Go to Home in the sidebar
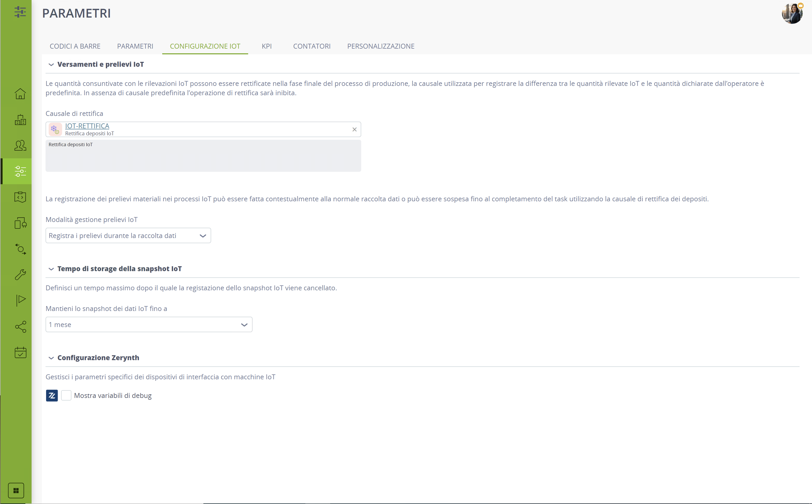This screenshot has height=504, width=812. (20, 94)
